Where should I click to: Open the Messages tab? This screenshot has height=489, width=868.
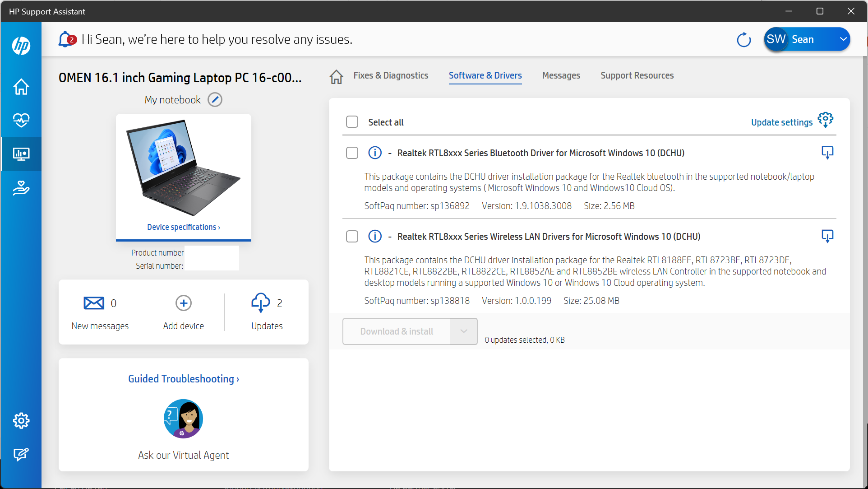[561, 75]
